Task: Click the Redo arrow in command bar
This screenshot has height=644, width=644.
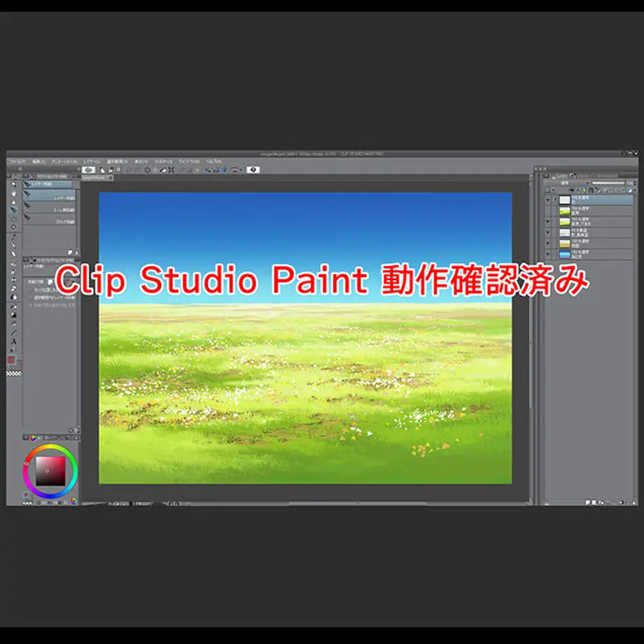Action: pyautogui.click(x=137, y=169)
